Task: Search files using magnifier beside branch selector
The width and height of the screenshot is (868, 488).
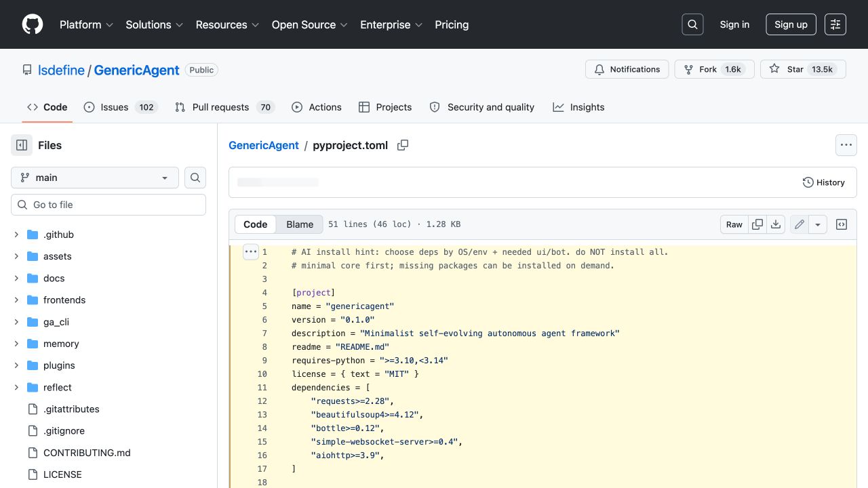Action: (x=195, y=178)
